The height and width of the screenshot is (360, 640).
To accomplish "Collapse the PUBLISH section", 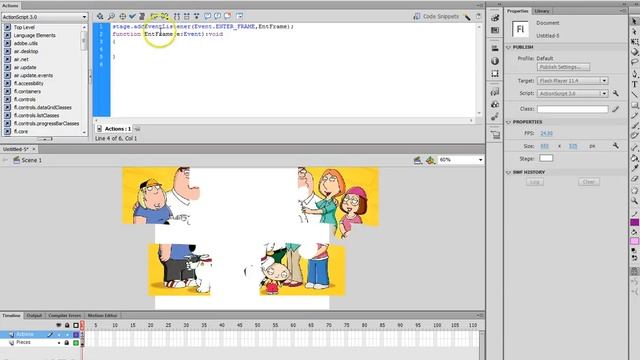I will pyautogui.click(x=509, y=47).
